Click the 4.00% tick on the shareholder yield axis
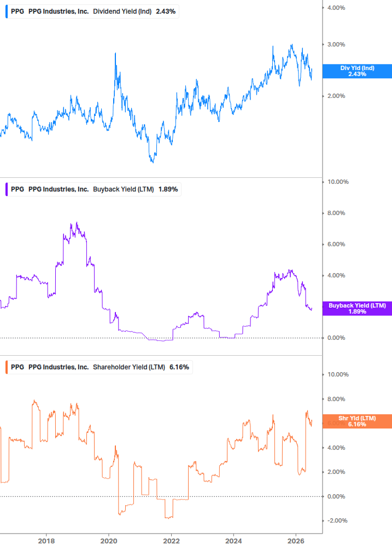The image size is (392, 550). (x=336, y=448)
